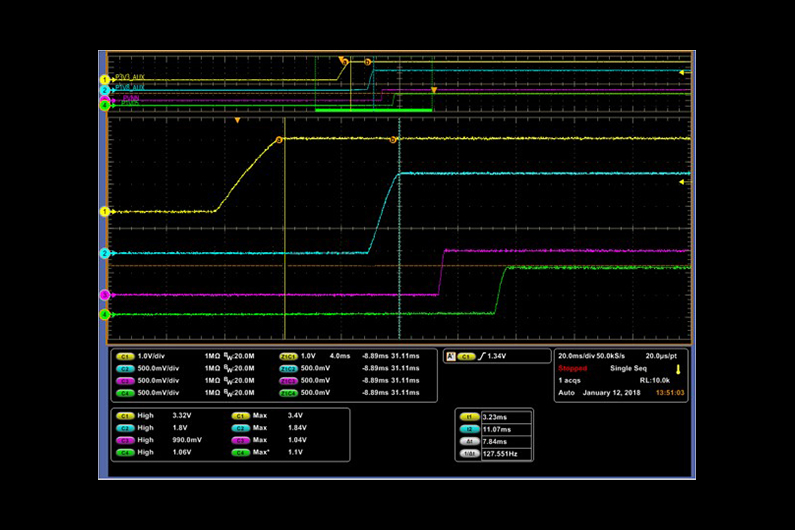Select channel 4 ground marker on main graticule
Screen dimensions: 795x530
[105, 314]
